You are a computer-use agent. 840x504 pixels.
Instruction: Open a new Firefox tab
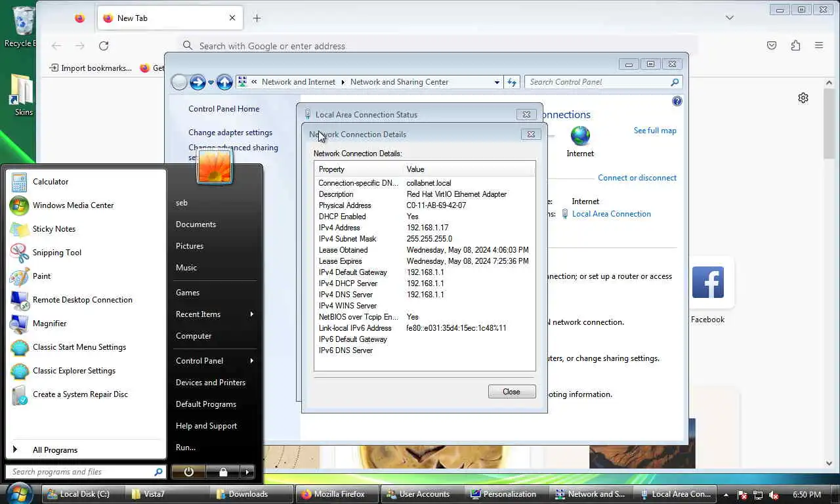257,18
